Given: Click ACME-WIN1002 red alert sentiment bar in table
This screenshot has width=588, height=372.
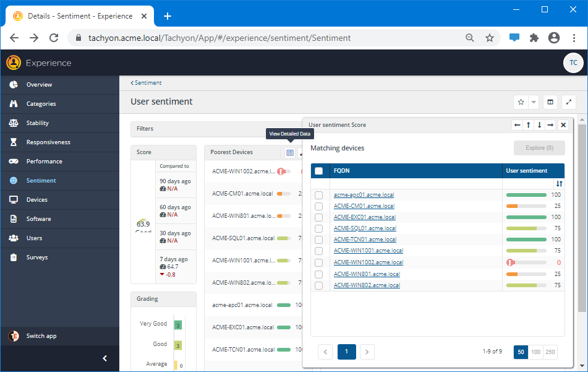Looking at the screenshot, I should (x=526, y=262).
